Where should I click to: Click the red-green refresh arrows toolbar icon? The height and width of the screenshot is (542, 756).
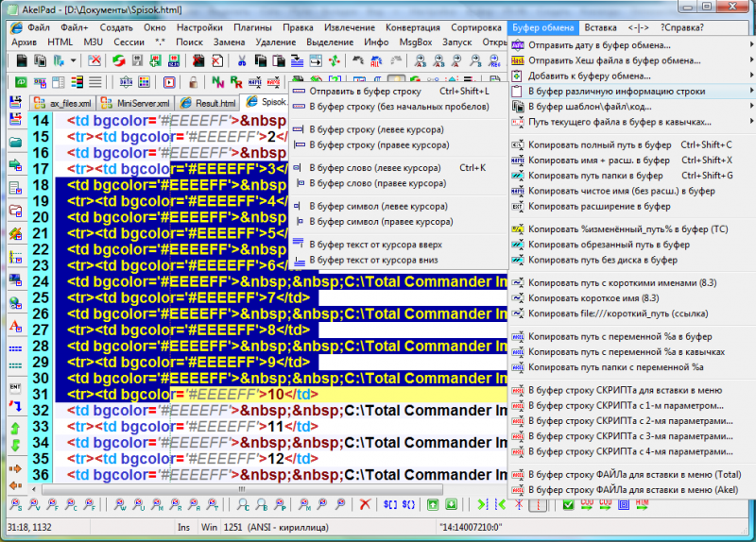118,60
